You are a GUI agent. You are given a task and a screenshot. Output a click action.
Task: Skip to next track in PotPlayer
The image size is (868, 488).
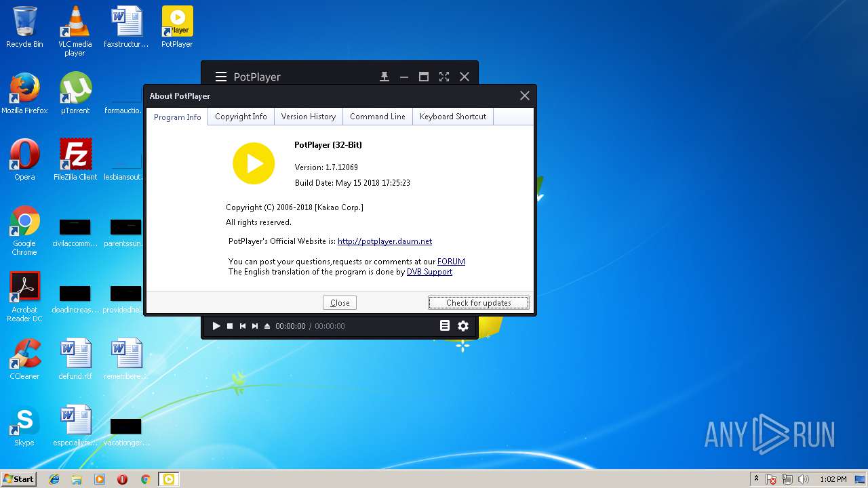point(255,326)
